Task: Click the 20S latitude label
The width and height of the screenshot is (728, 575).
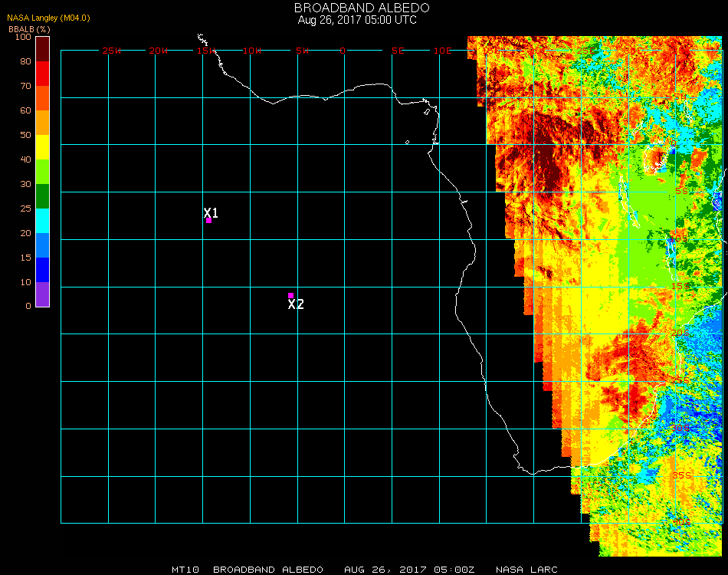Action: (680, 333)
